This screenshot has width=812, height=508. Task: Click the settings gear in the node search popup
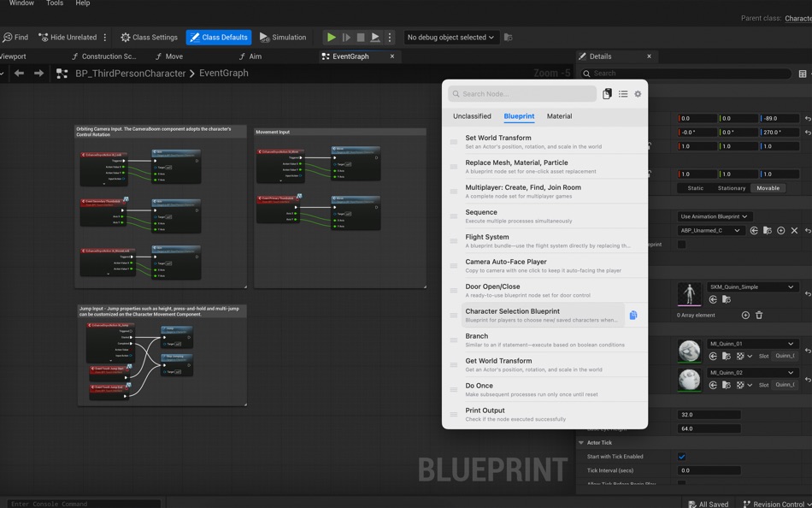(638, 94)
